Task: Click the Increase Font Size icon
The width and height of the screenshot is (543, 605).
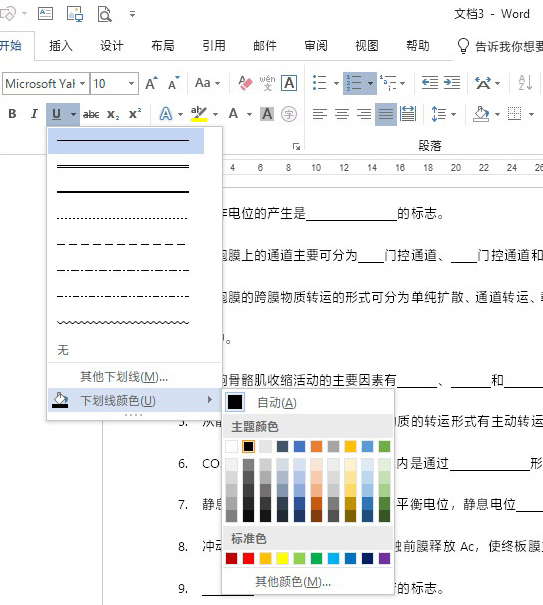Action: [151, 83]
